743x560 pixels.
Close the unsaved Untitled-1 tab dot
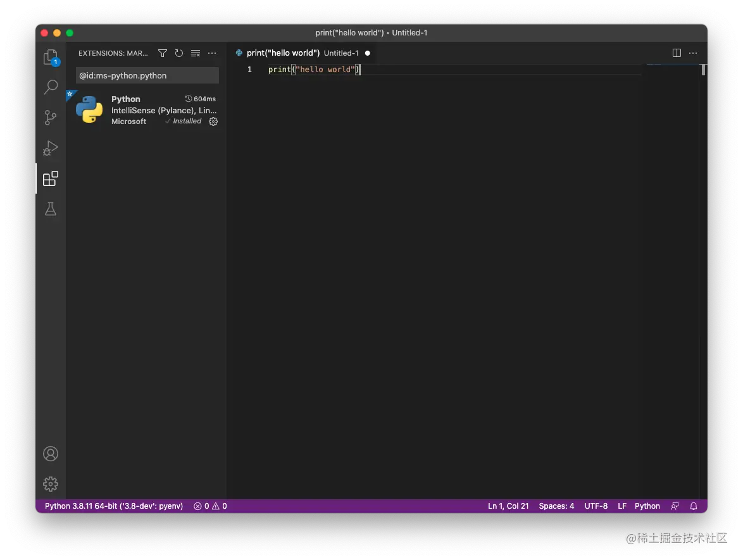click(368, 53)
